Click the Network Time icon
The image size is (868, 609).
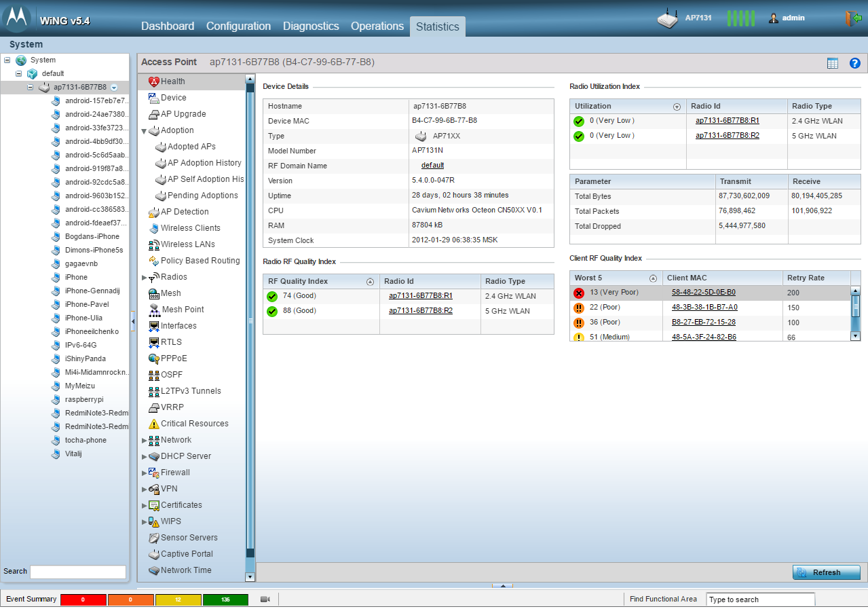(154, 570)
